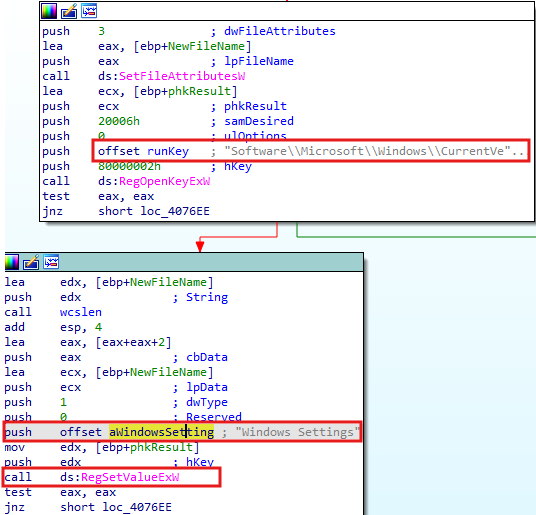Click lpFileName comment

[259, 61]
